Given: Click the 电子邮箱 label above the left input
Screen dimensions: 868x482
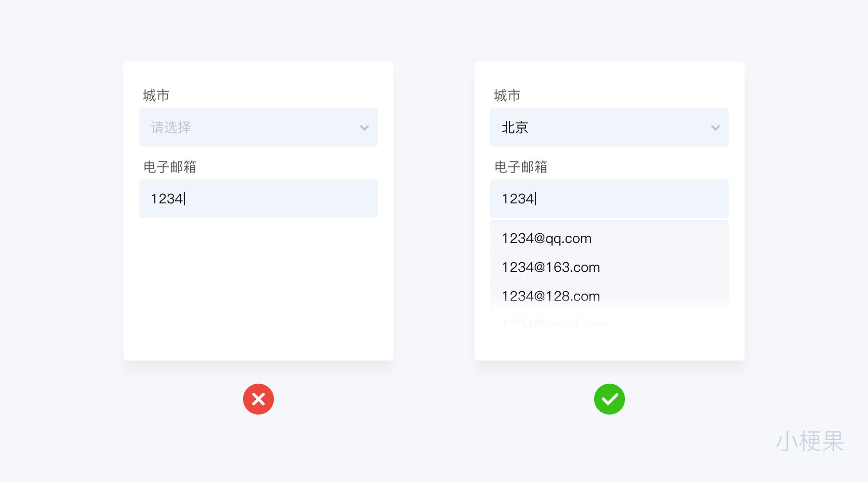Looking at the screenshot, I should click(x=169, y=167).
